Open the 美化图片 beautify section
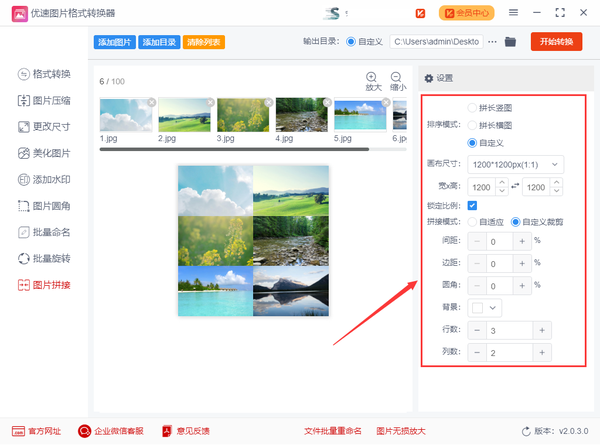The image size is (600, 445). coord(44,153)
